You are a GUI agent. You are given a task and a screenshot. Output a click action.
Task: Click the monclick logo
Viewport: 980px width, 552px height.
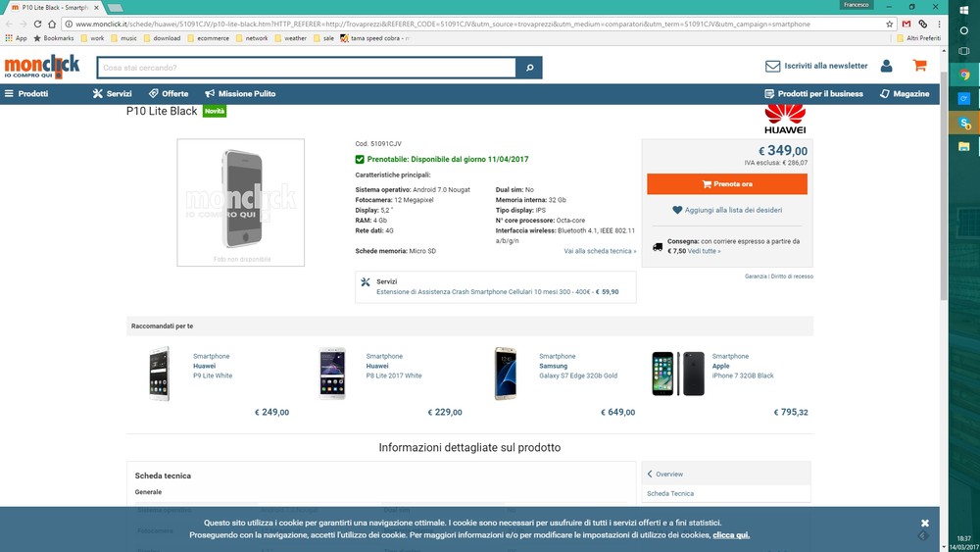[42, 67]
